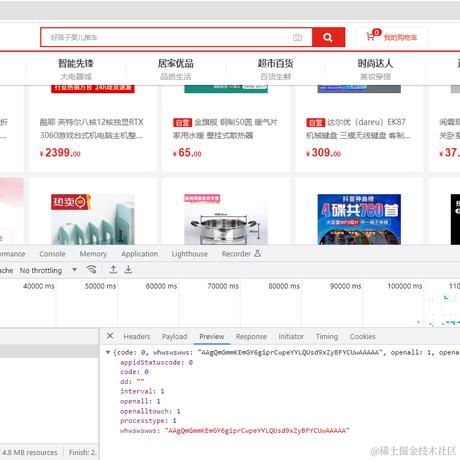Open the Headers tab
Image resolution: width=460 pixels, height=460 pixels.
click(137, 337)
